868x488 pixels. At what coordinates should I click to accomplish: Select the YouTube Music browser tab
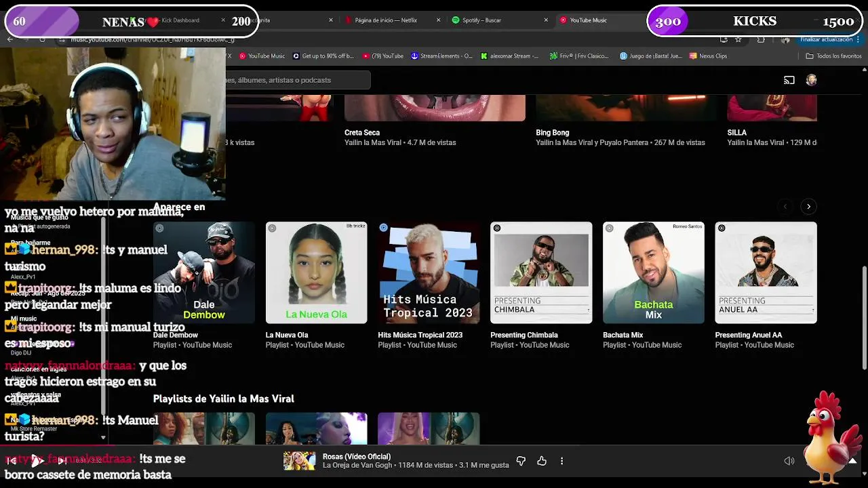point(588,20)
